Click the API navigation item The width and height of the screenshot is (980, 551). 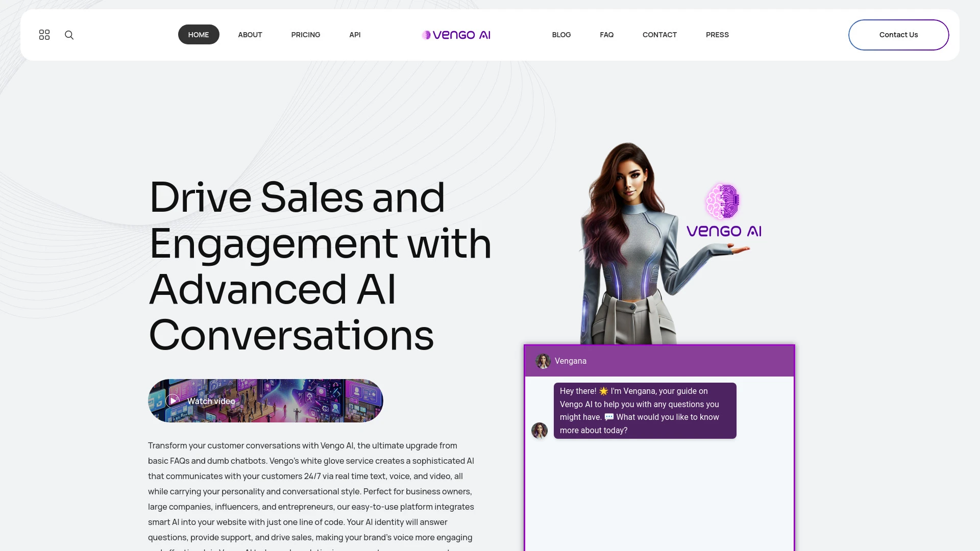click(x=355, y=34)
